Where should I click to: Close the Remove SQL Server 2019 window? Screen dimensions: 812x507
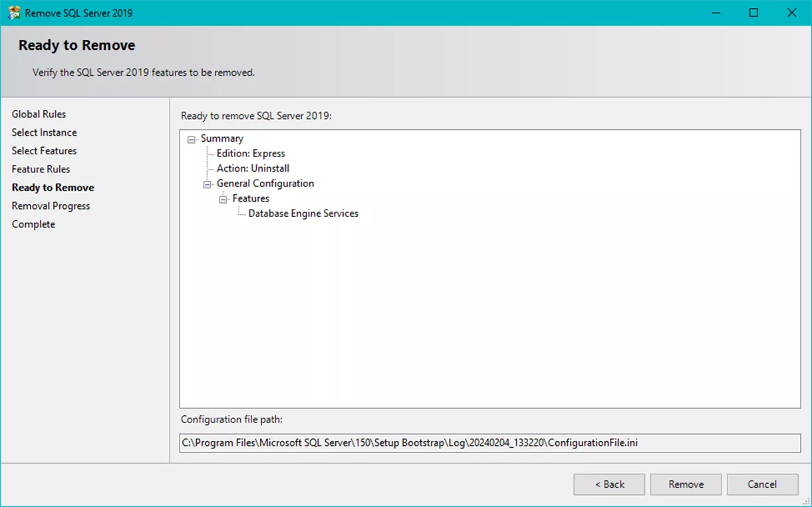point(791,13)
